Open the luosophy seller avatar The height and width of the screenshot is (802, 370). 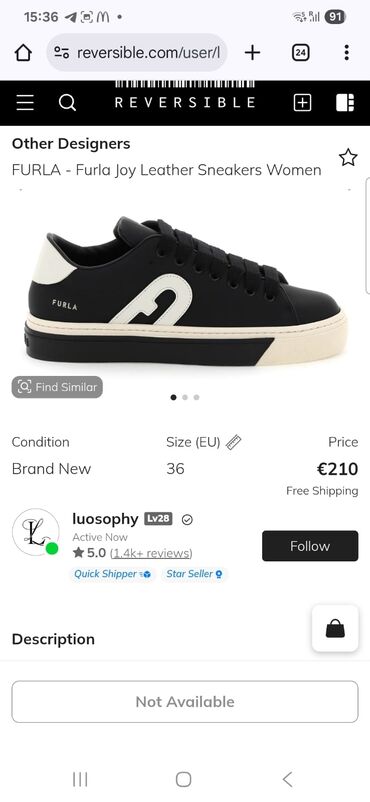click(35, 532)
